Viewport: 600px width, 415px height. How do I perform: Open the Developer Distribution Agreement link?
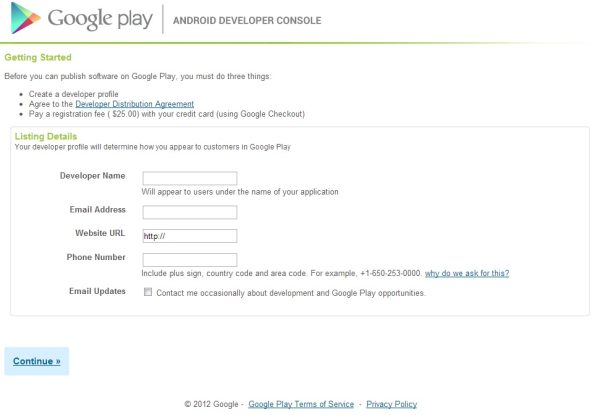click(x=134, y=104)
